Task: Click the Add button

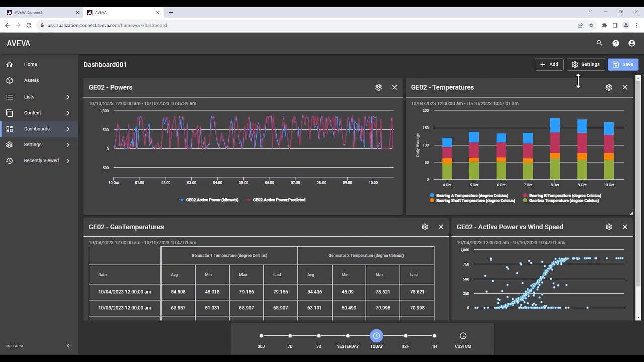Action: click(x=549, y=64)
